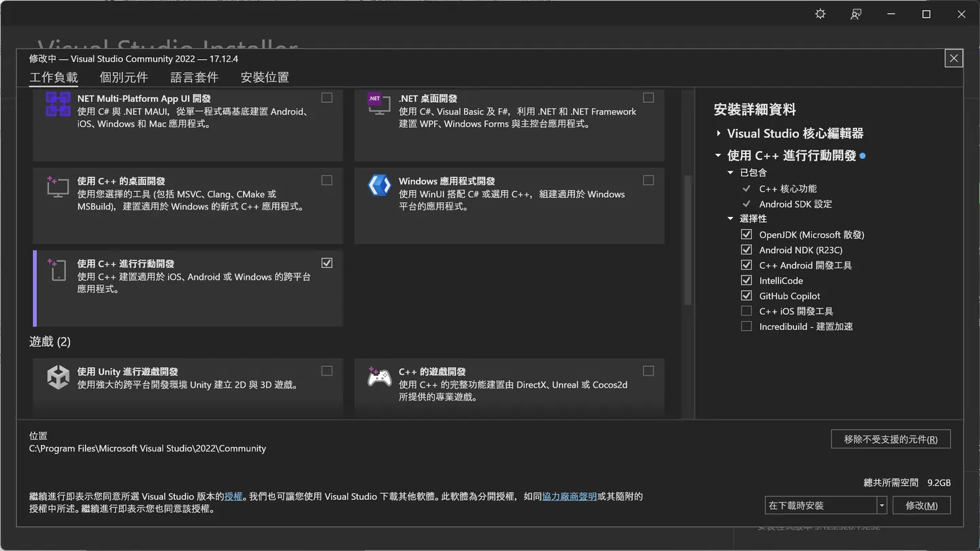Switch to the 工作負載 tab
This screenshot has width=980, height=551.
(x=54, y=78)
